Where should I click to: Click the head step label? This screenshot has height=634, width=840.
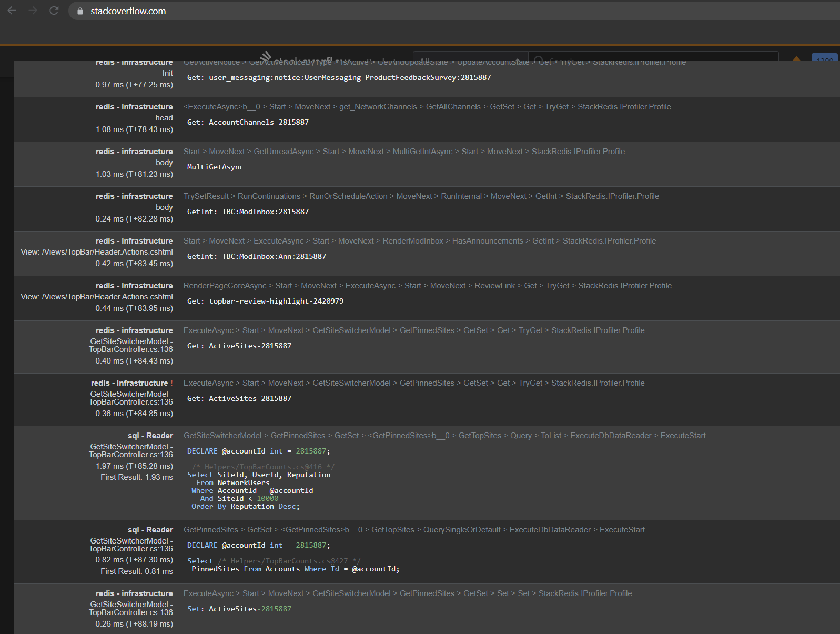click(x=164, y=118)
